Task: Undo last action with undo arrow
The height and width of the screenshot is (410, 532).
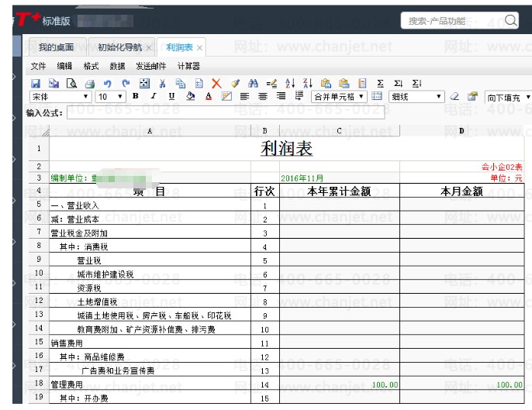Action: coord(108,84)
